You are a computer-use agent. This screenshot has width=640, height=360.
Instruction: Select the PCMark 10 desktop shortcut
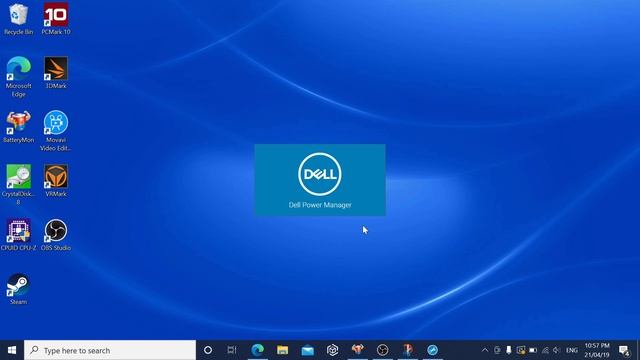(x=56, y=19)
